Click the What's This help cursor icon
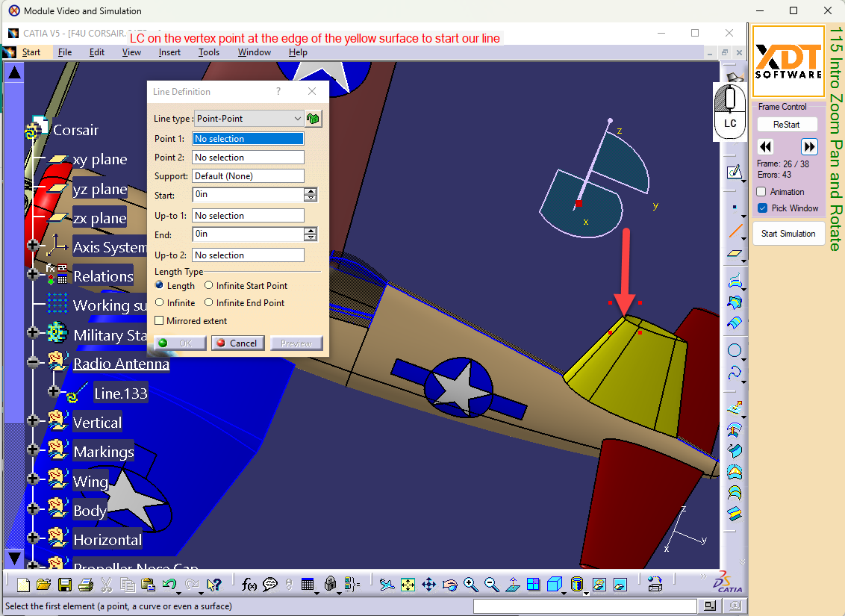 (x=214, y=585)
